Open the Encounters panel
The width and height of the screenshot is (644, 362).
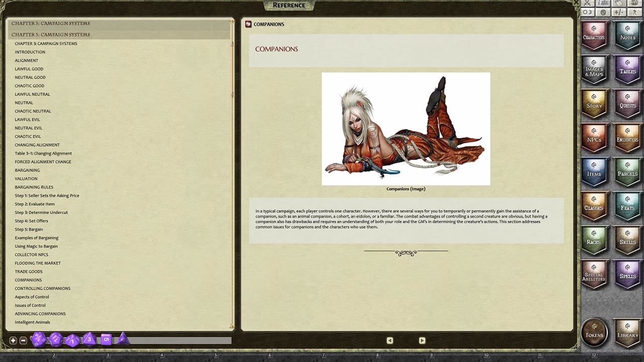pos(627,138)
